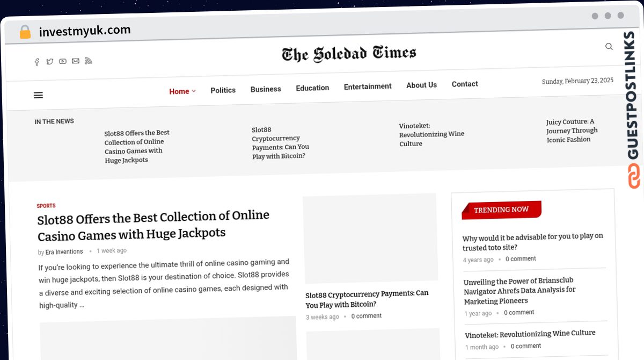Open the hamburger side menu

coord(38,95)
